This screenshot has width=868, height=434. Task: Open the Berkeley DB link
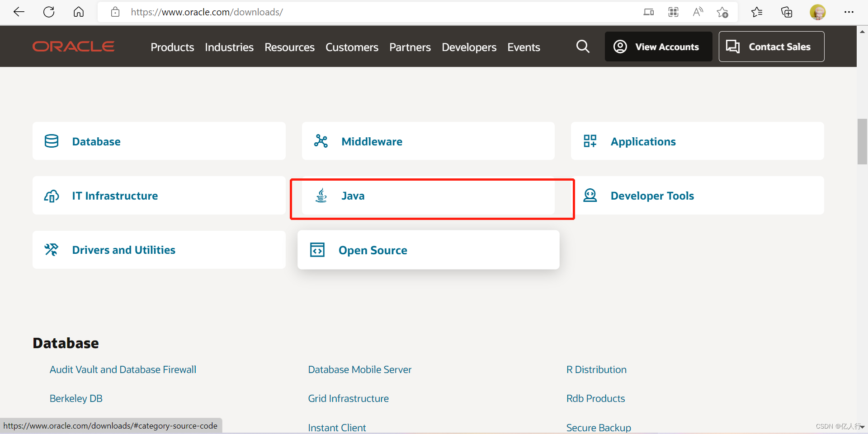coord(76,398)
